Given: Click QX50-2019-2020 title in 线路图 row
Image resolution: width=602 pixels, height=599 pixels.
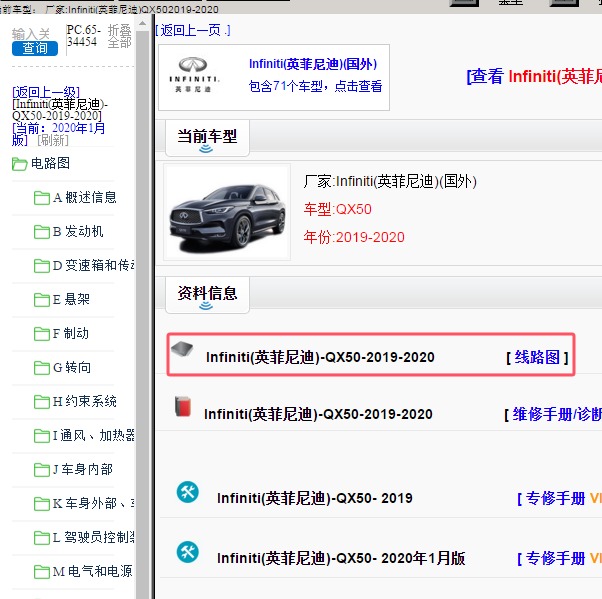Looking at the screenshot, I should tap(320, 357).
